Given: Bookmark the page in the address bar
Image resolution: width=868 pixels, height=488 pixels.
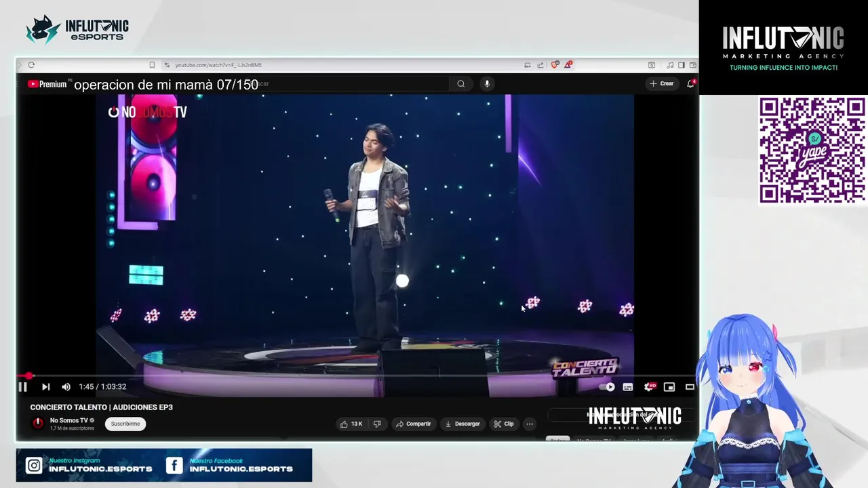Looking at the screenshot, I should coord(152,65).
